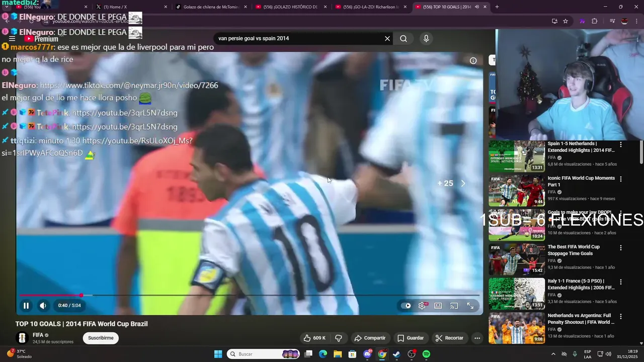The height and width of the screenshot is (362, 644).
Task: Open the ESP LAA language switcher
Action: pos(588,354)
